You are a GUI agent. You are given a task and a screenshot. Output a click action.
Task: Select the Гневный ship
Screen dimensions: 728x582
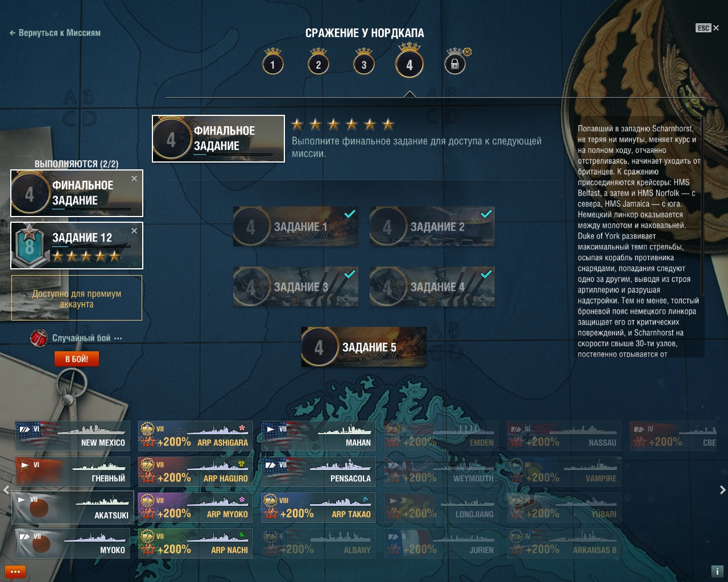[72, 472]
